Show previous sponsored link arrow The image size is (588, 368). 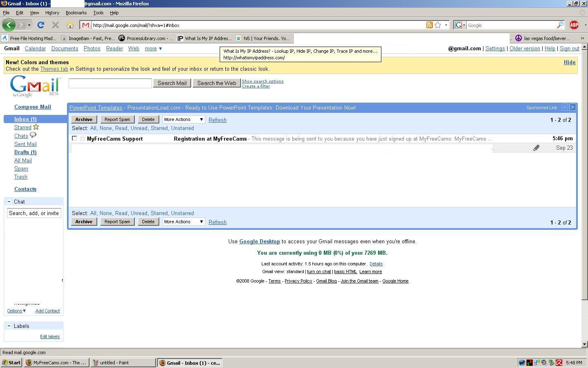[x=565, y=107]
